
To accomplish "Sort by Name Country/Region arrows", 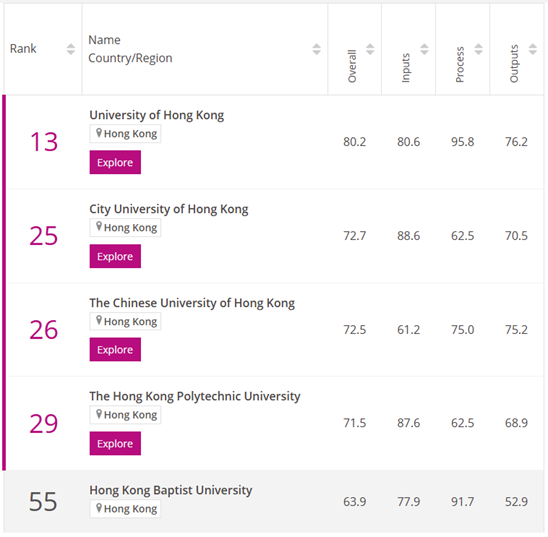I will tap(316, 49).
